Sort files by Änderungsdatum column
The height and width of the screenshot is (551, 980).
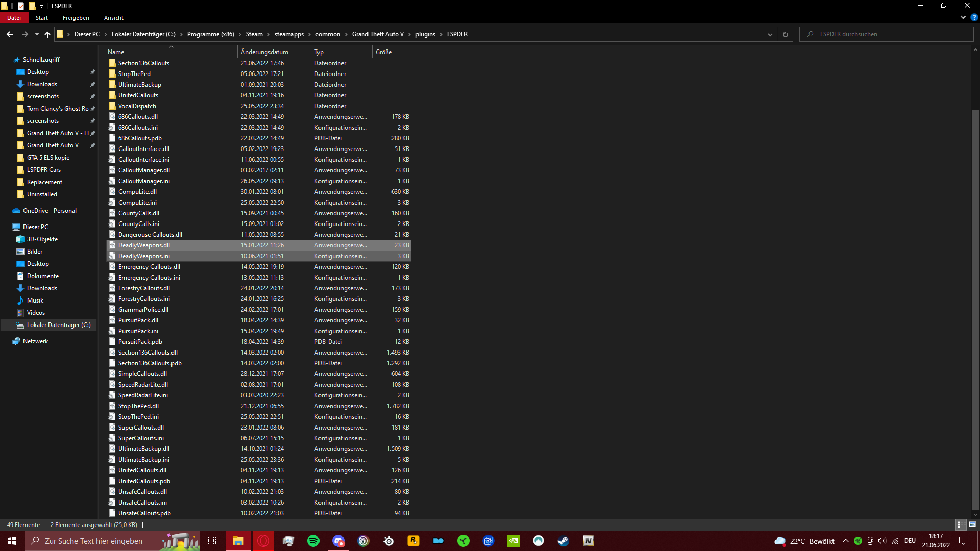(264, 52)
